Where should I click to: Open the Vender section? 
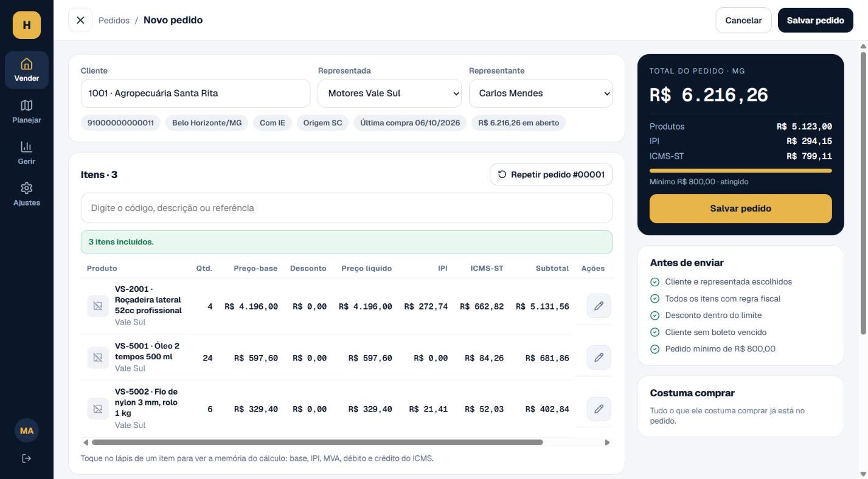pyautogui.click(x=27, y=70)
